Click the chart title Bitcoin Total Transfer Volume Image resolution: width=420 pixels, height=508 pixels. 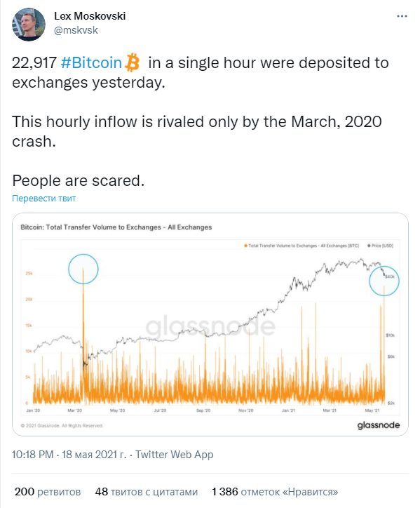click(116, 227)
